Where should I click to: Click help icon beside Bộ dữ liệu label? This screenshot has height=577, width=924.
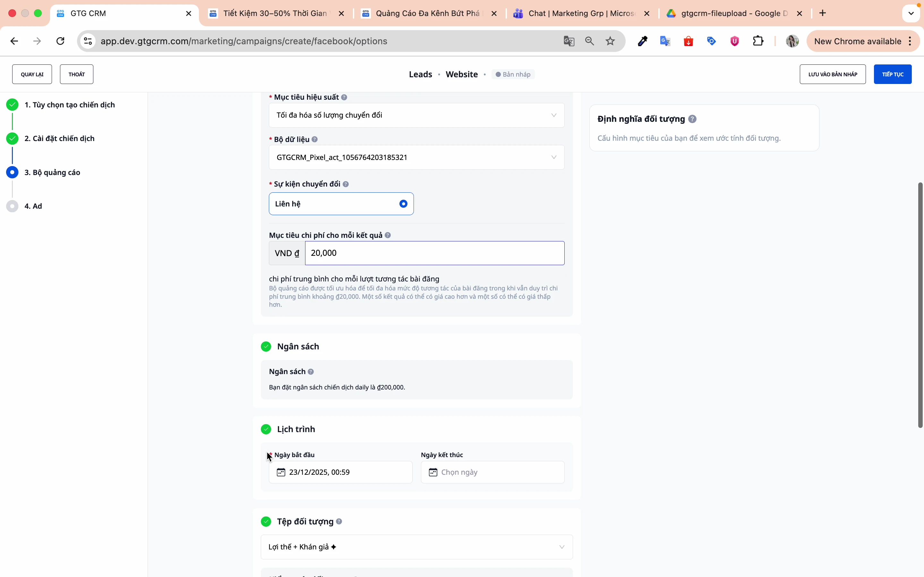315,140
